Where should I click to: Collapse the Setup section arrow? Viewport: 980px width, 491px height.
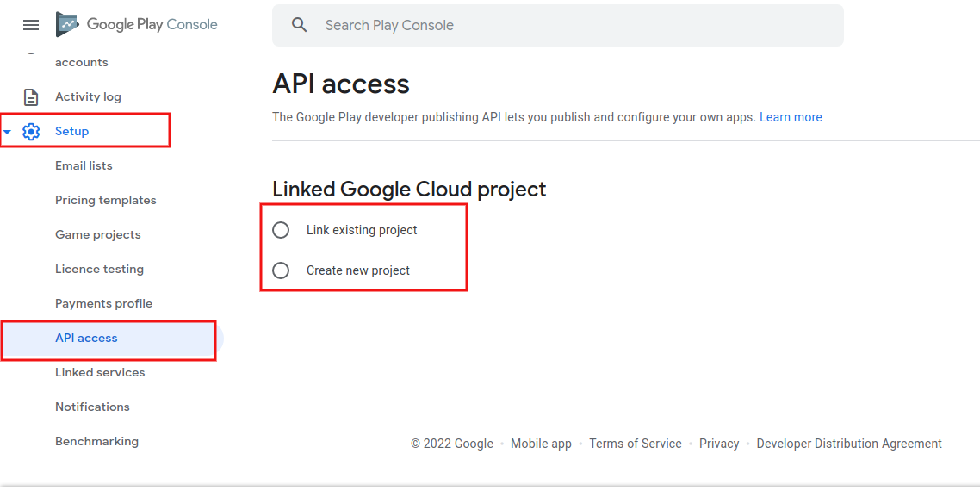coord(8,132)
